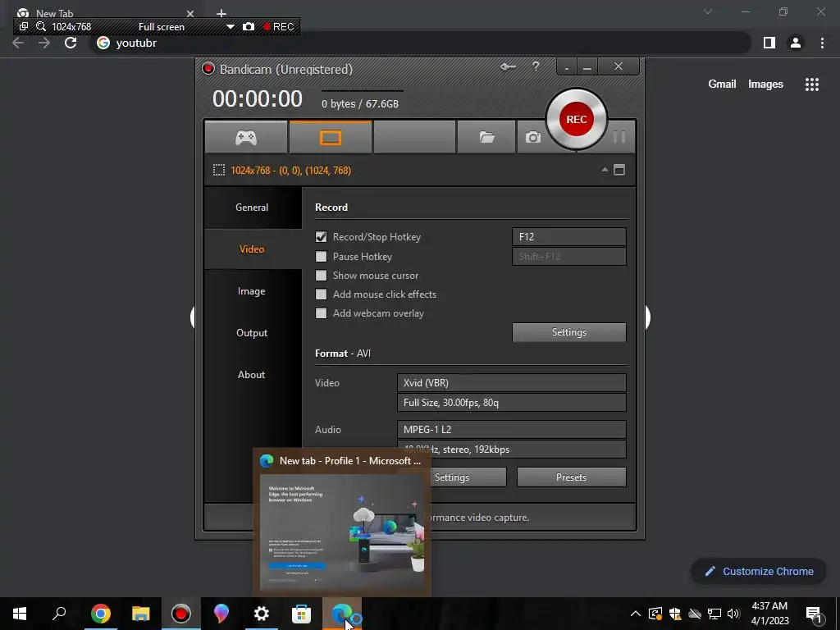Select the Video tab in Bandicam
The image size is (840, 630).
coord(252,249)
